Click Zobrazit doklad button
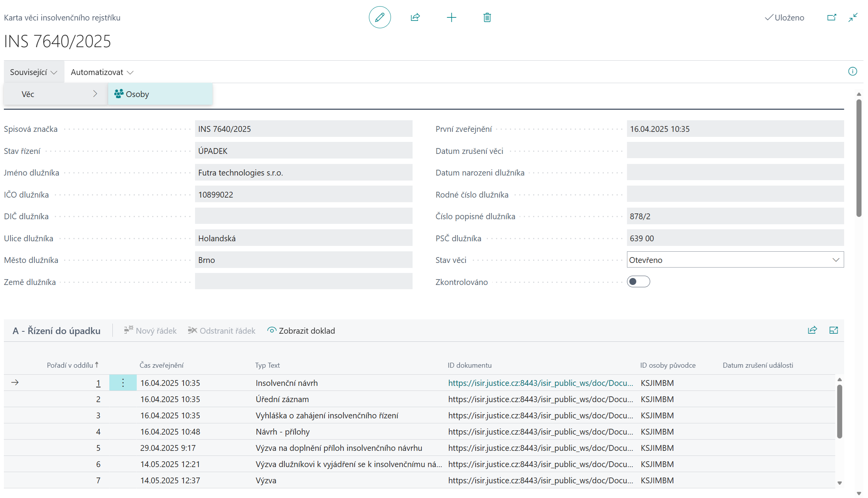Image resolution: width=868 pixels, height=498 pixels. point(301,331)
